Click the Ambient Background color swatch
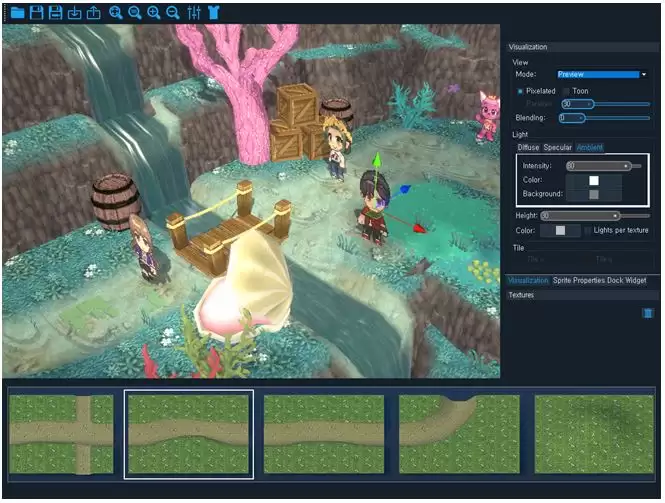Screen dimensions: 665x503 click(593, 193)
